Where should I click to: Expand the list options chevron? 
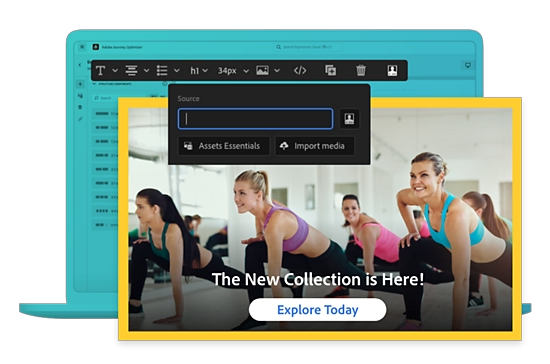coord(177,71)
